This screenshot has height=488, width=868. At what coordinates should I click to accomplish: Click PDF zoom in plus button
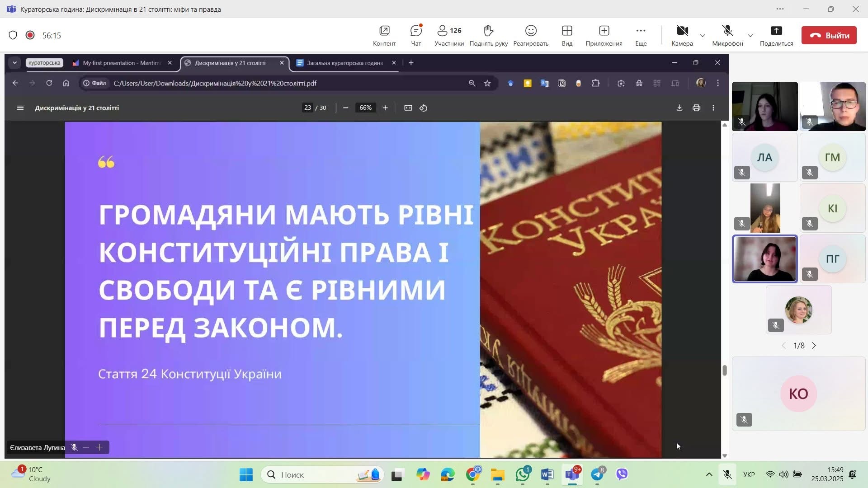pyautogui.click(x=385, y=108)
